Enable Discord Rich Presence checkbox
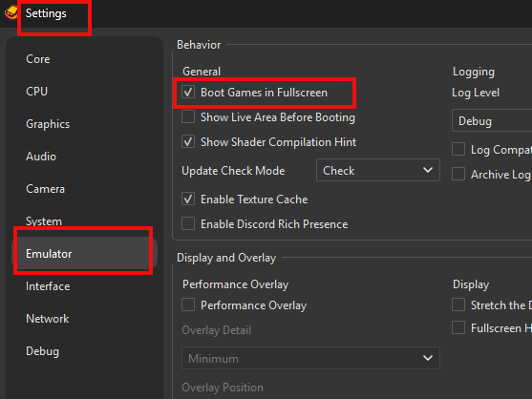The image size is (532, 399). point(188,223)
